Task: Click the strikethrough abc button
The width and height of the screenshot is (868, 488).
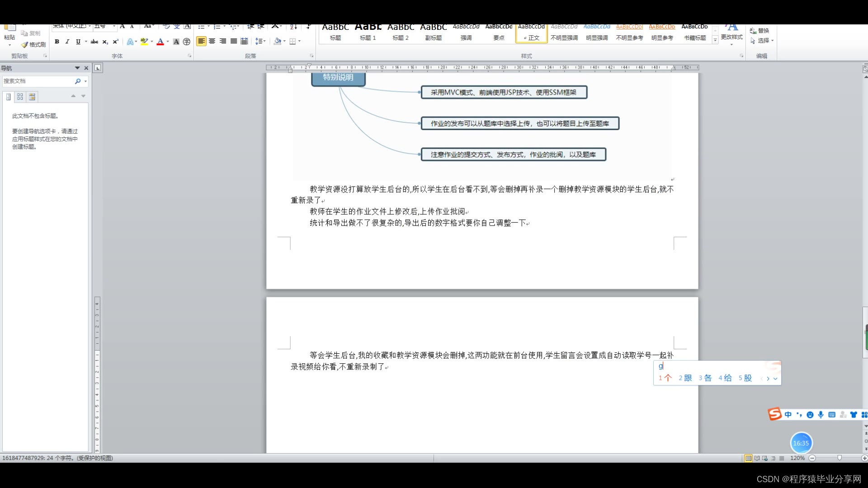Action: 94,42
